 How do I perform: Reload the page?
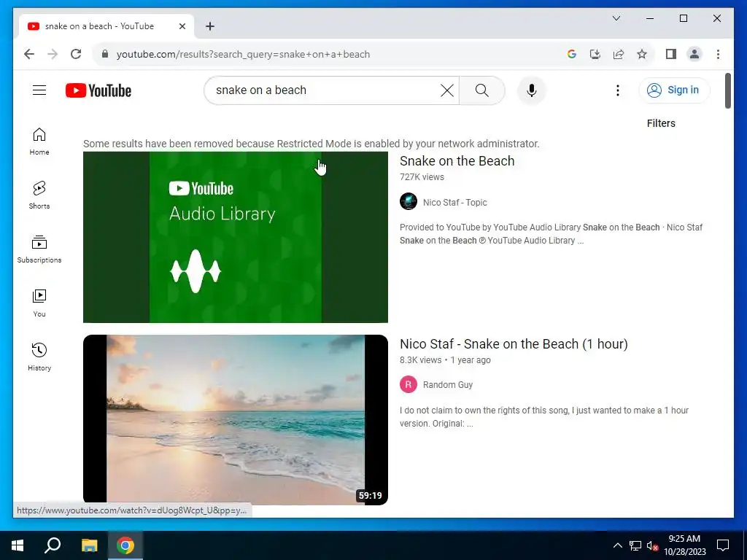click(76, 54)
